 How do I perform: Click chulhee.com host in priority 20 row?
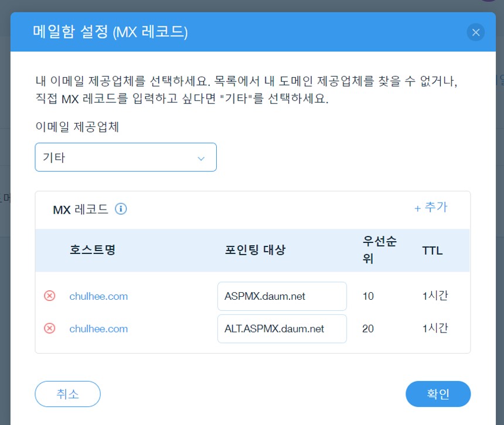[x=98, y=329]
